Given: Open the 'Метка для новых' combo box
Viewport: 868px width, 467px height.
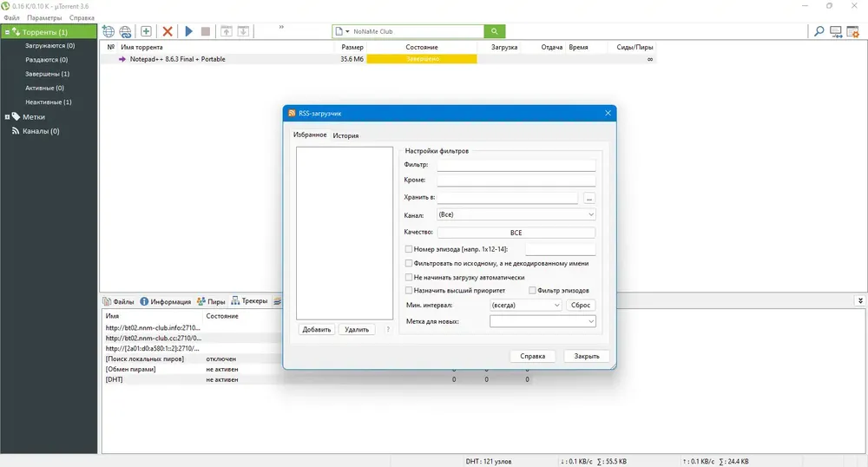Looking at the screenshot, I should (x=542, y=321).
